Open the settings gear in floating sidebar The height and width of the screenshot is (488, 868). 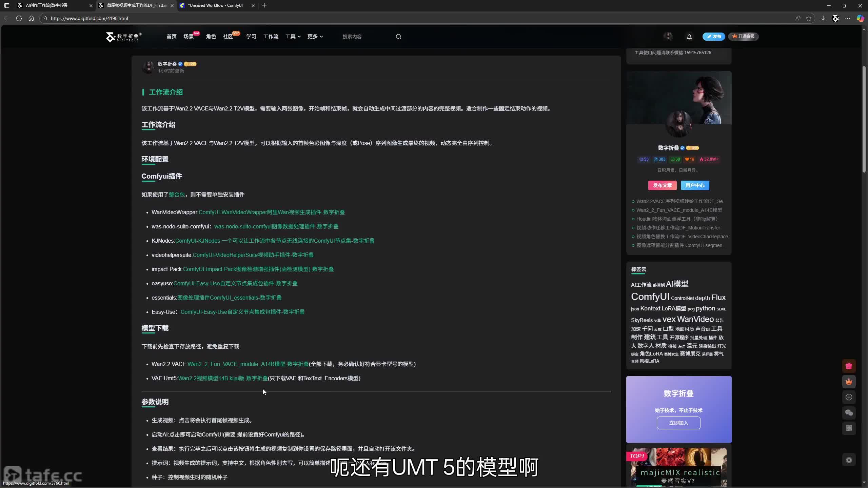[x=849, y=460]
